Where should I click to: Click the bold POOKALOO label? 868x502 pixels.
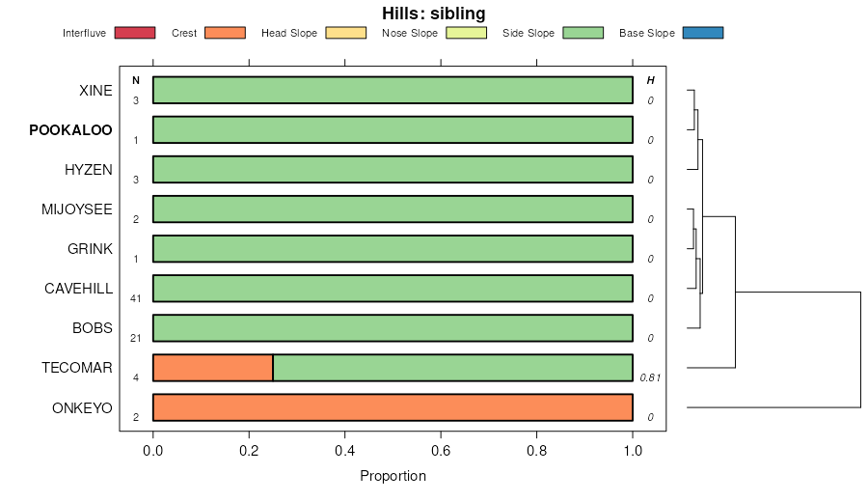(70, 130)
